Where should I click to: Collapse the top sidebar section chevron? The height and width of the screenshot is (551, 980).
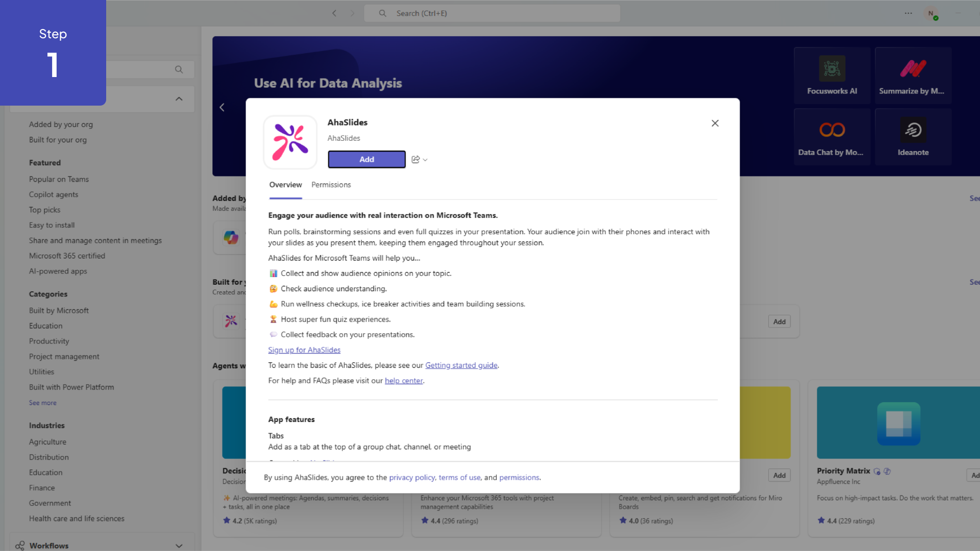click(x=178, y=98)
